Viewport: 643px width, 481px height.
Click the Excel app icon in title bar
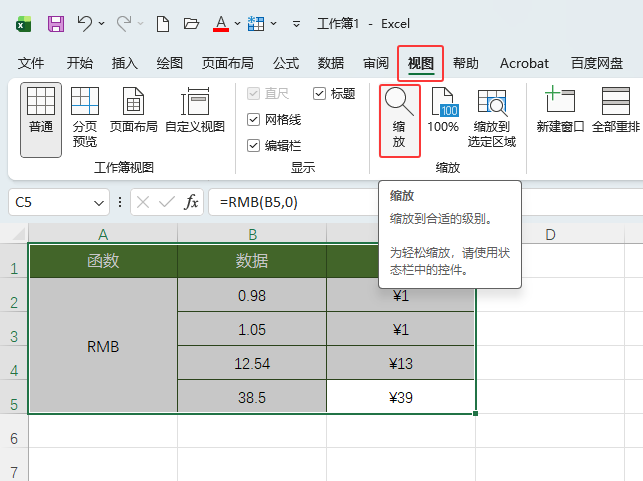coord(23,24)
